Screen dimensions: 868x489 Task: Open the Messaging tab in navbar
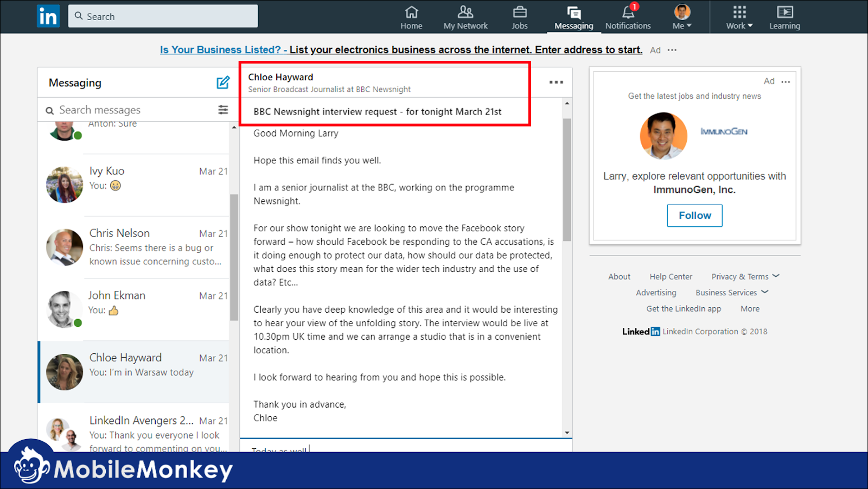click(573, 17)
